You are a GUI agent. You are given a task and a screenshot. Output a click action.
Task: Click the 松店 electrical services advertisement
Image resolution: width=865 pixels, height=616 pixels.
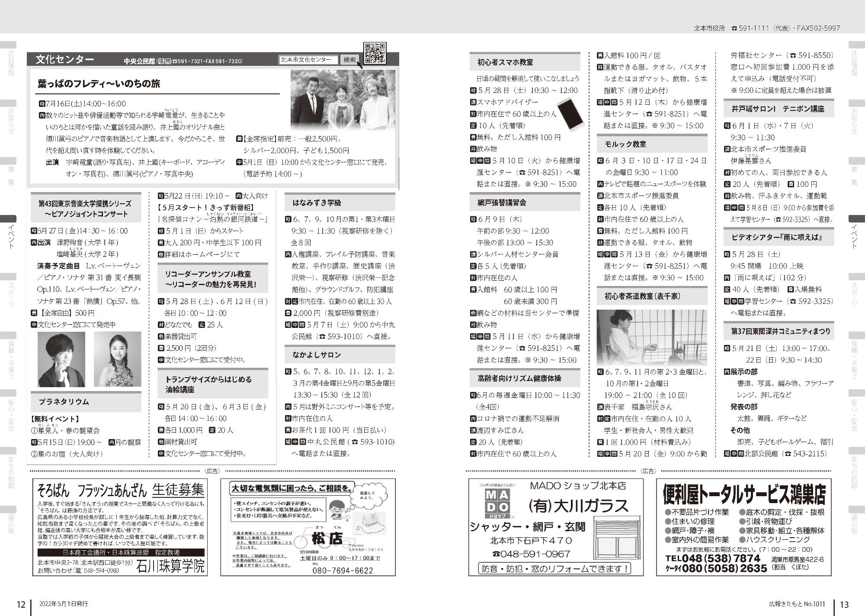[x=308, y=527]
